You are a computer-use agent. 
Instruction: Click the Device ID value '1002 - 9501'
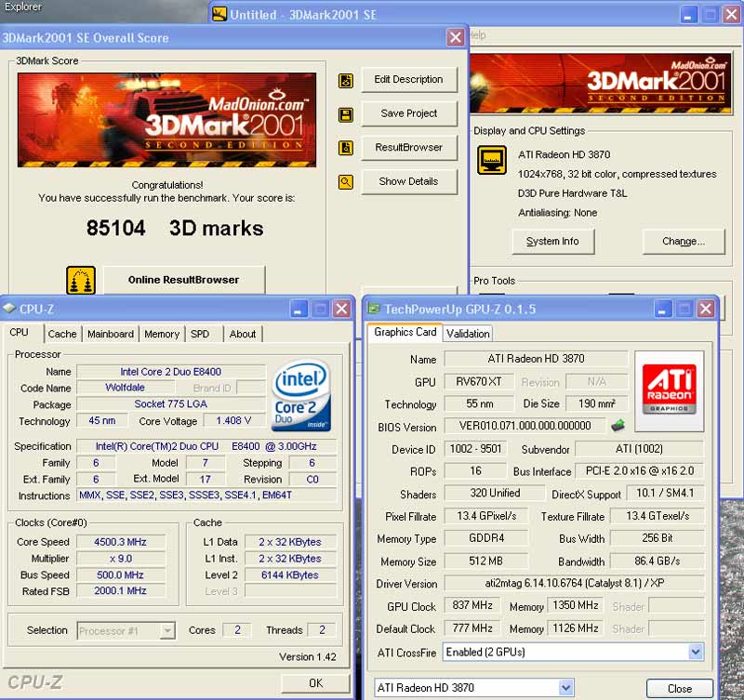(475, 449)
